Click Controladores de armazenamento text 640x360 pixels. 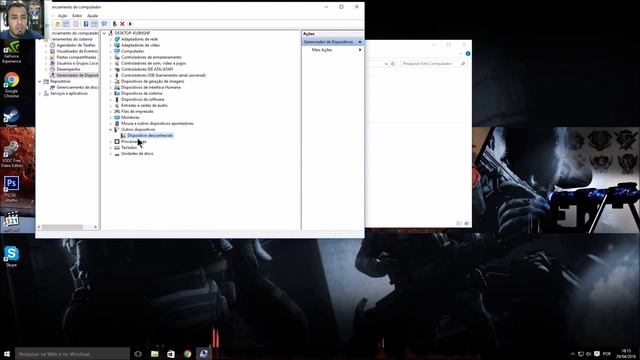point(151,58)
